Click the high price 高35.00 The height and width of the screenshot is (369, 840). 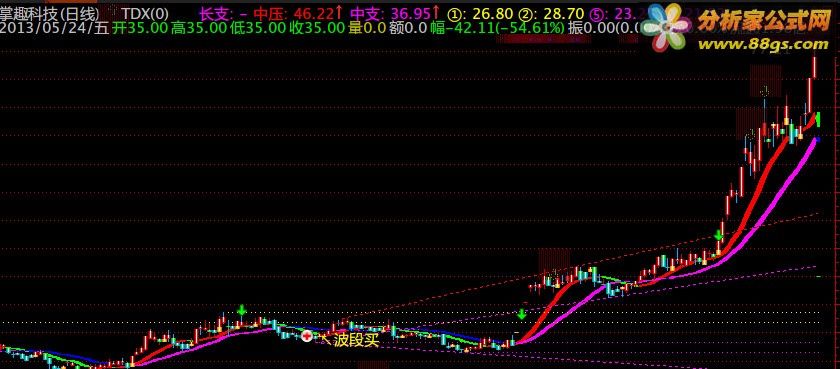pos(198,28)
